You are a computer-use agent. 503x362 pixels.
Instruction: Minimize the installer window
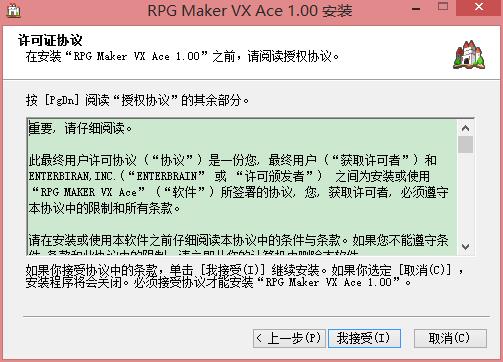[x=416, y=9]
